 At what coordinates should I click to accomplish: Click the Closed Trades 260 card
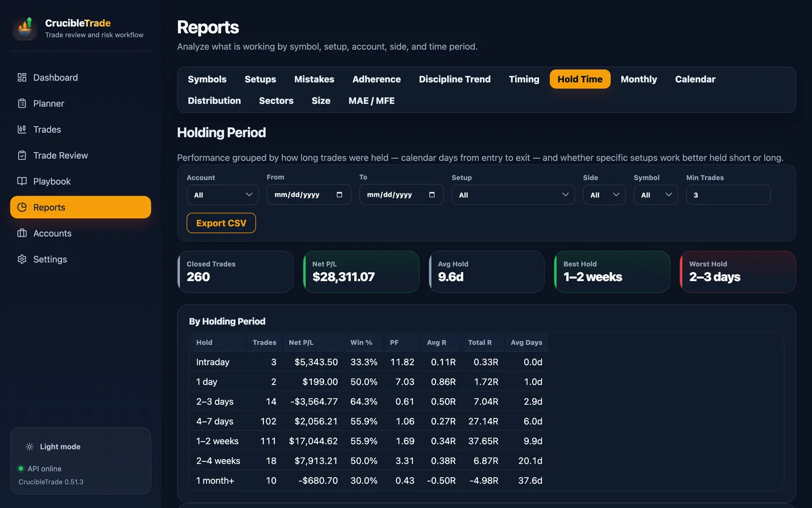235,272
